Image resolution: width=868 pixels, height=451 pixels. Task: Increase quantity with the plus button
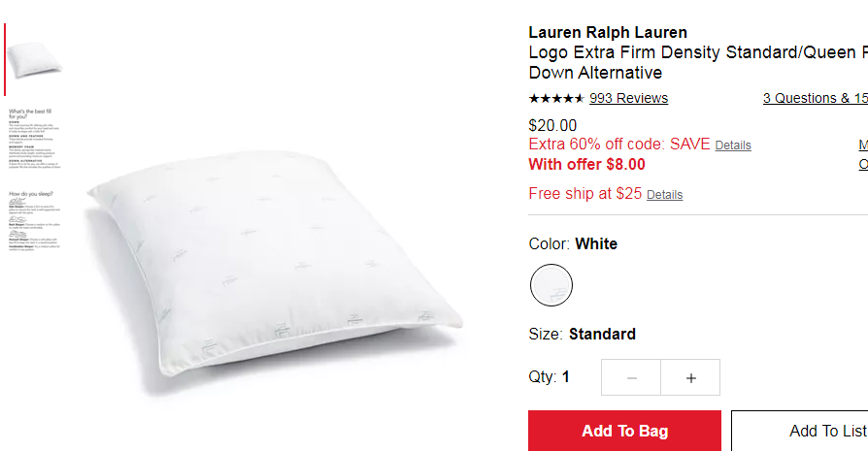click(691, 377)
